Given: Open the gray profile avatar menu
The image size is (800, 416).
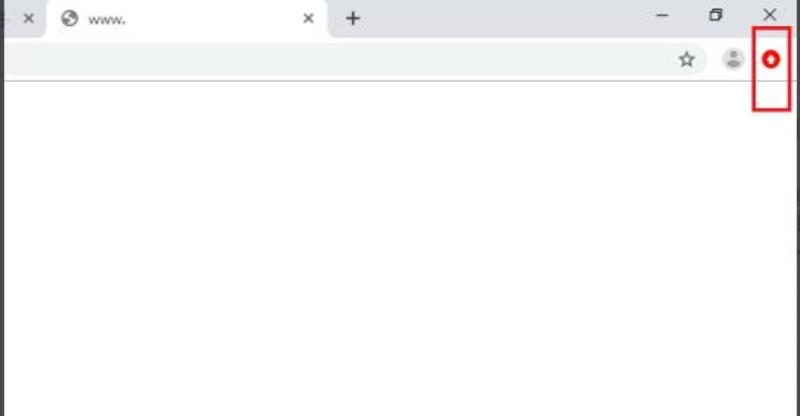Looking at the screenshot, I should pyautogui.click(x=733, y=59).
